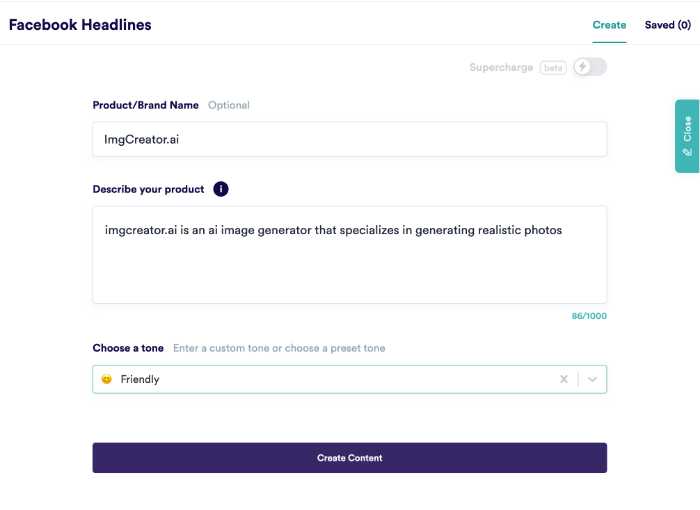
Task: Clear the Friendly tone with the X icon
Action: (564, 379)
